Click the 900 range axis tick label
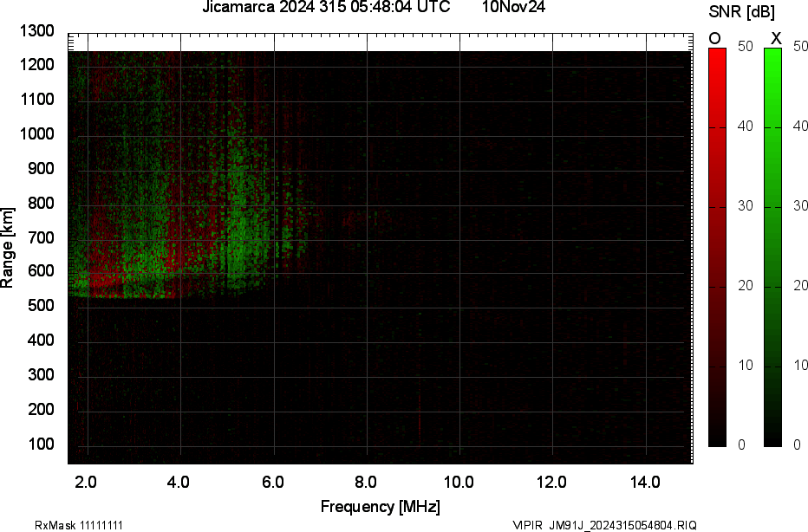The width and height of the screenshot is (808, 532). click(41, 169)
